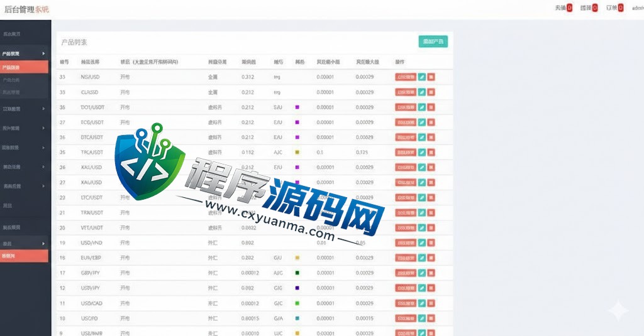The width and height of the screenshot is (644, 336).
Task: Click the USD/VND product name
Action: (91, 243)
